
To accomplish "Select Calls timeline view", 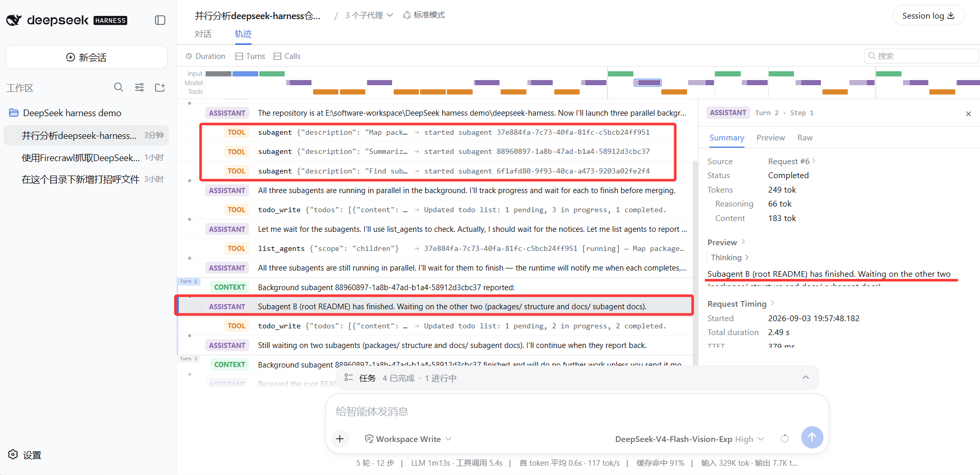I will click(x=287, y=56).
